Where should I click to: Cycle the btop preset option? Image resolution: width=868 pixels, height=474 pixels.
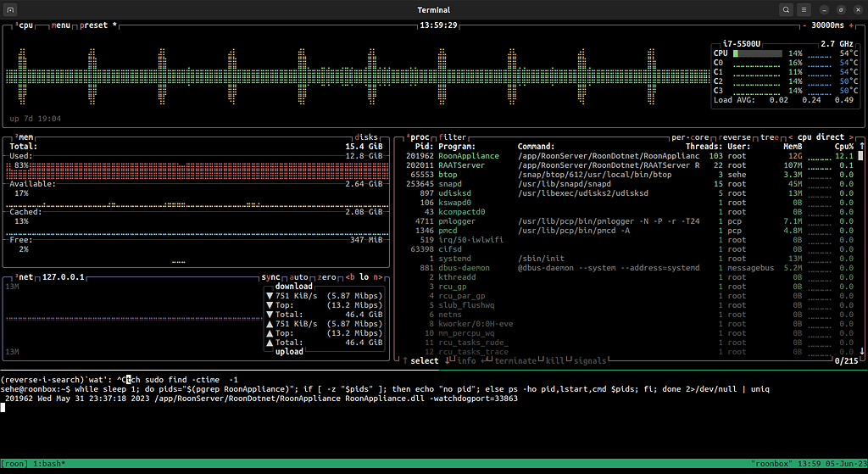coord(96,25)
